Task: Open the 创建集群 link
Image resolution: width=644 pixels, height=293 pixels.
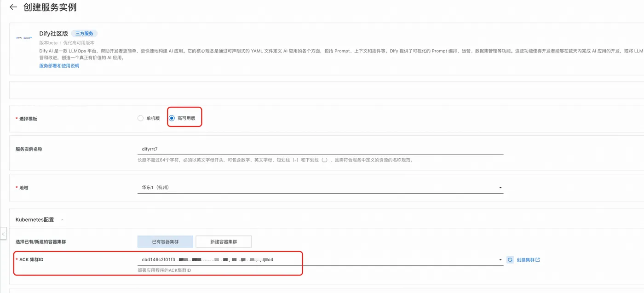Action: point(528,260)
